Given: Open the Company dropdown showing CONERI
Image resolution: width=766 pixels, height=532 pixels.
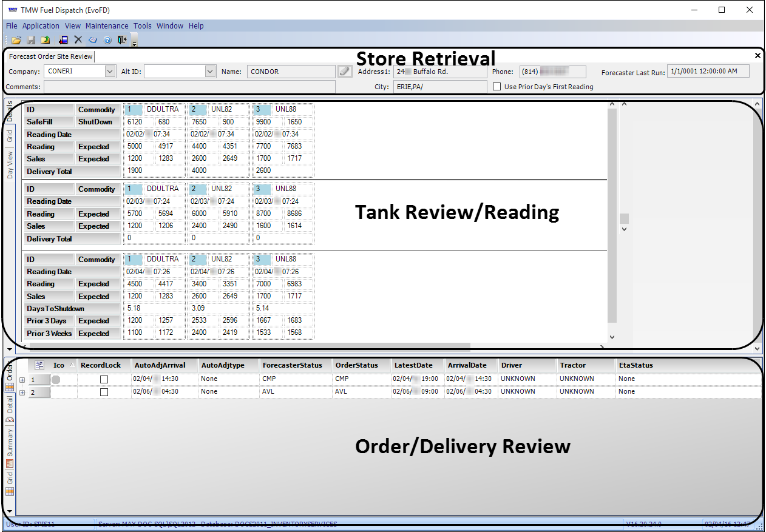Looking at the screenshot, I should [110, 72].
